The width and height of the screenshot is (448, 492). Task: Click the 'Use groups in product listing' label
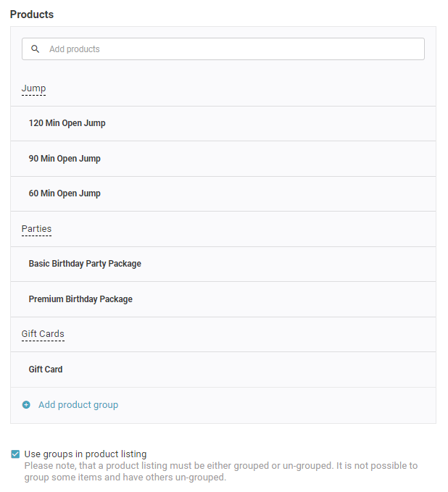pyautogui.click(x=86, y=454)
